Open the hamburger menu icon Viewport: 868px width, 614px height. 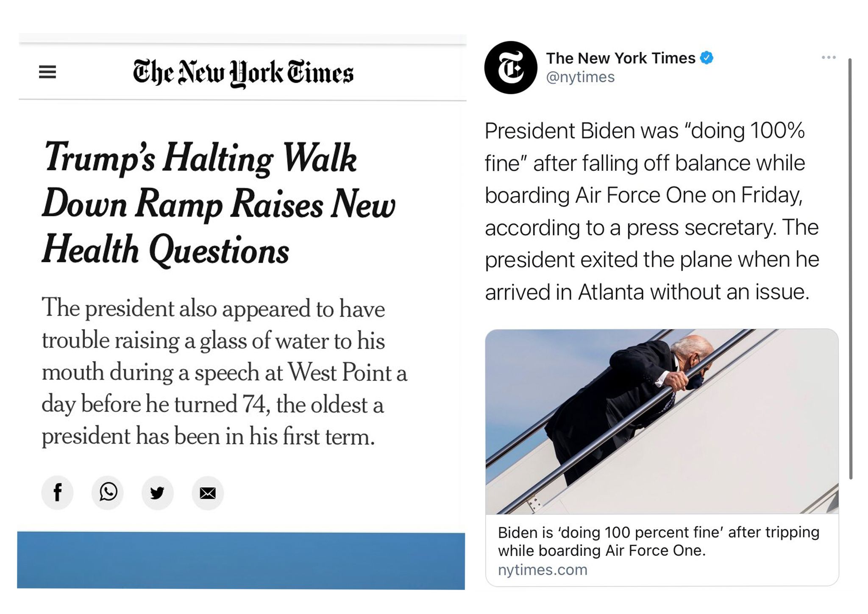[x=47, y=72]
